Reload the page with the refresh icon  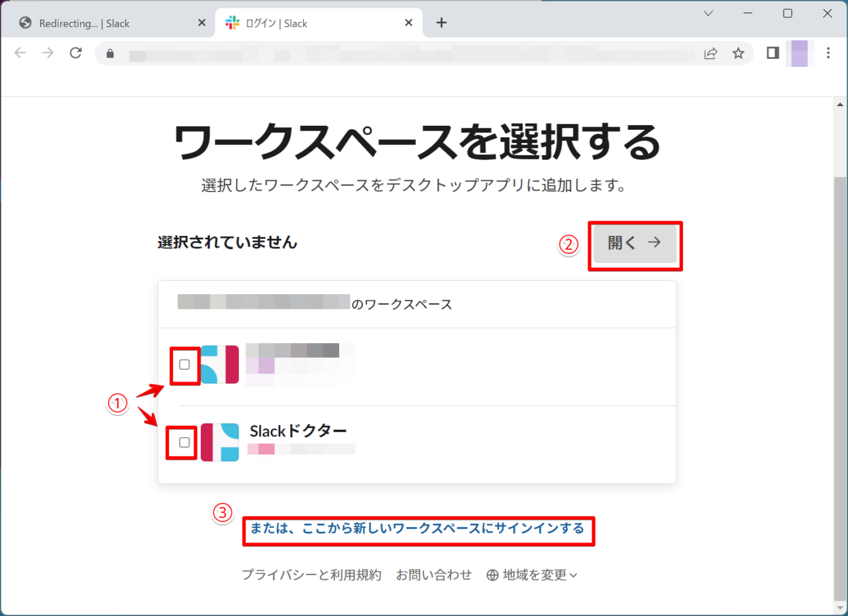(76, 53)
